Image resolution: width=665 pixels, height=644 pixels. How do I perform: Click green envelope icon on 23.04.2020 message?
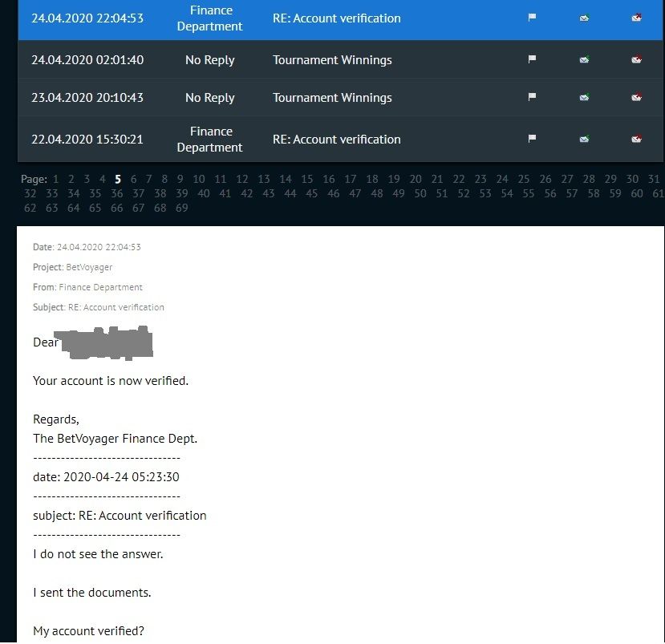click(585, 97)
